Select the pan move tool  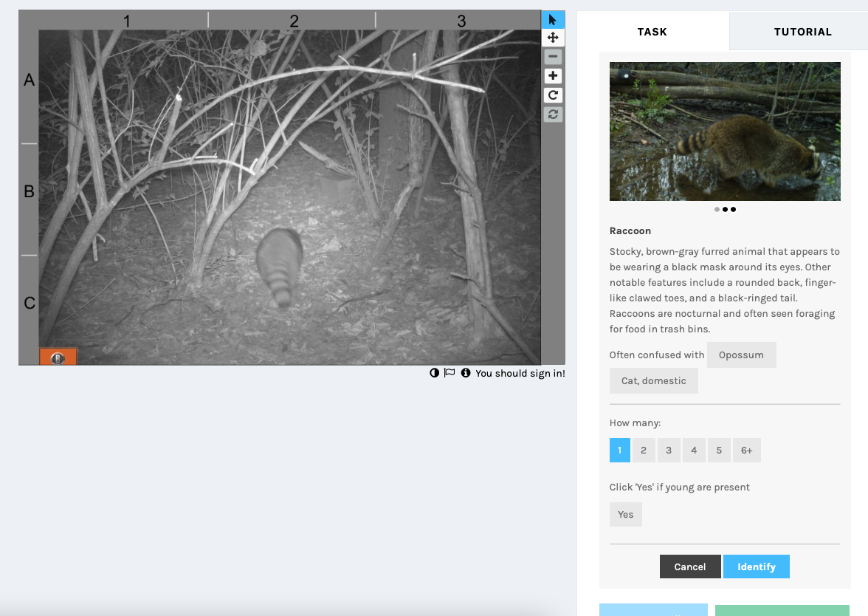pos(552,38)
